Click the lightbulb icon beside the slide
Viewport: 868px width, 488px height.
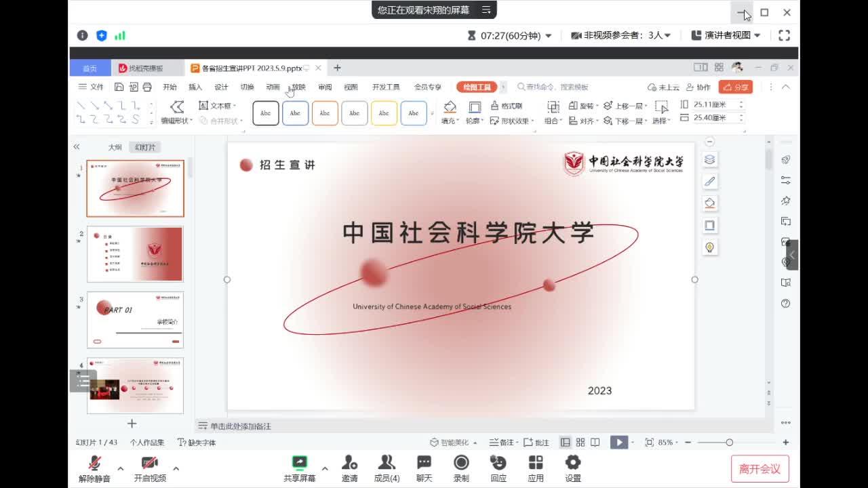tap(709, 247)
